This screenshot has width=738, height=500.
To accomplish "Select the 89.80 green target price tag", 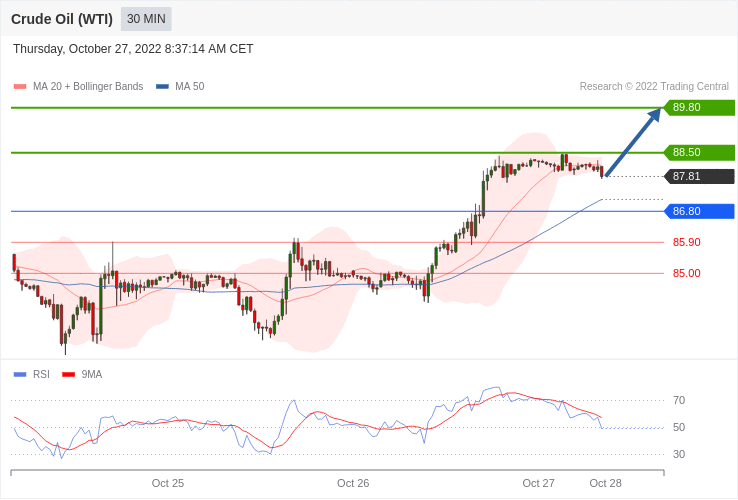I will pos(699,107).
